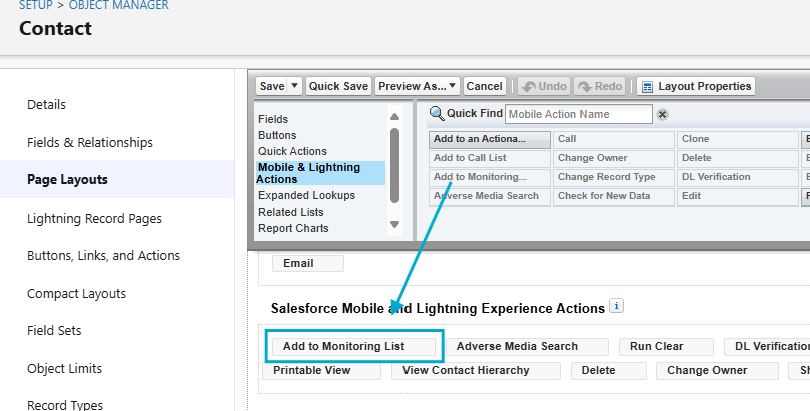Select Mobile & Lightning Actions category

(x=320, y=173)
